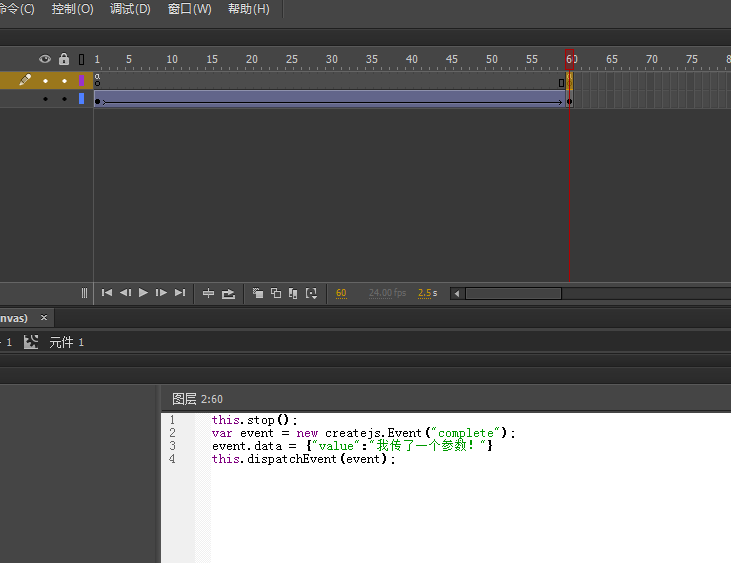731x563 pixels.
Task: Select keyframe at frame 1 of top layer
Action: pos(97,81)
